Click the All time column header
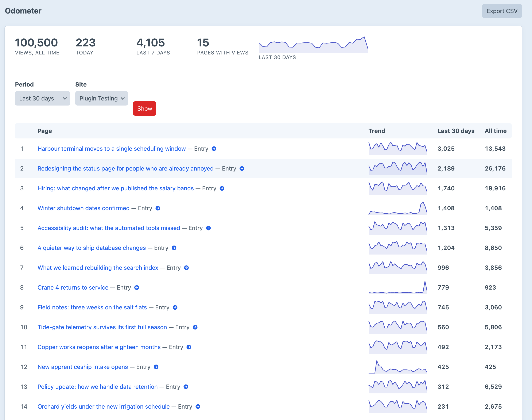This screenshot has width=532, height=420. pos(496,131)
